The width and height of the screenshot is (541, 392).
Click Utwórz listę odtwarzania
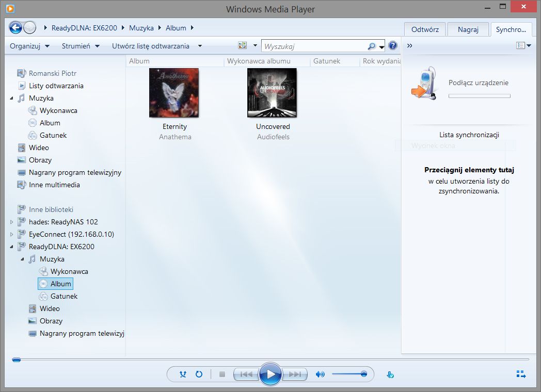click(151, 46)
